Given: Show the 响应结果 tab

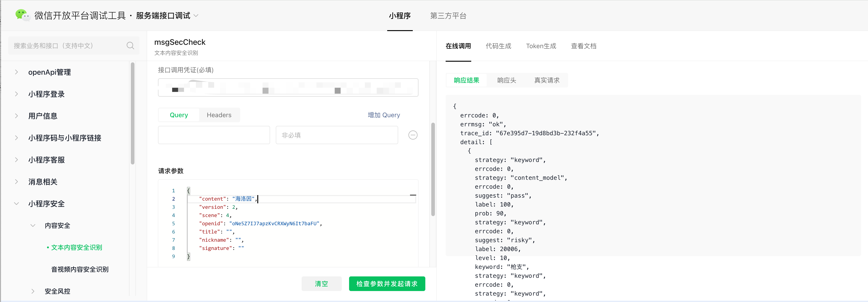Looking at the screenshot, I should (466, 80).
